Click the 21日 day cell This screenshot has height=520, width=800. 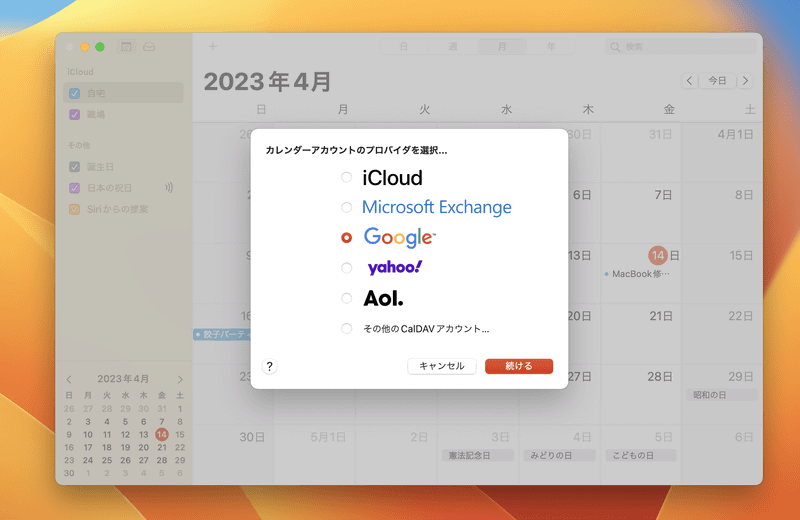pyautogui.click(x=641, y=334)
